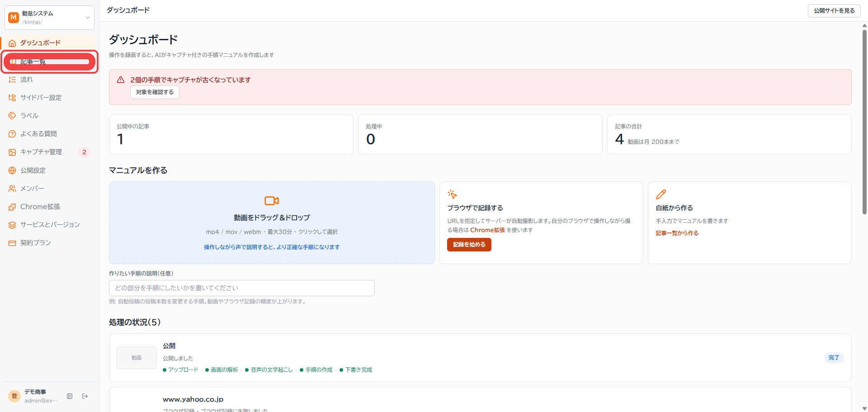The height and width of the screenshot is (412, 868).
Task: Click the www.yahoo.co.jp row title
Action: [193, 399]
